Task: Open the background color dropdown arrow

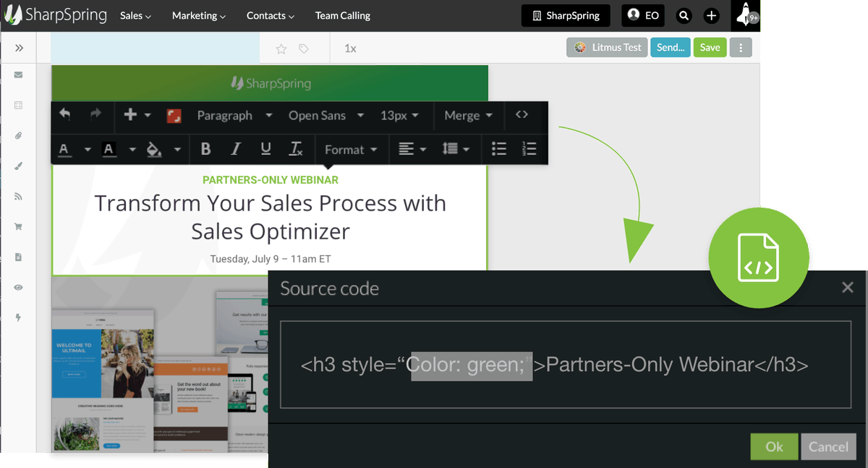Action: coord(132,150)
